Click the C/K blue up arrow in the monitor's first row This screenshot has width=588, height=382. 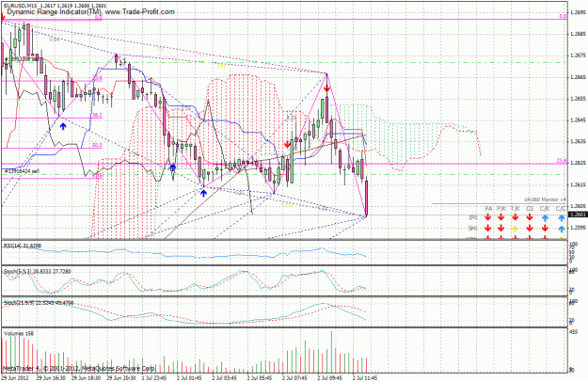(545, 217)
